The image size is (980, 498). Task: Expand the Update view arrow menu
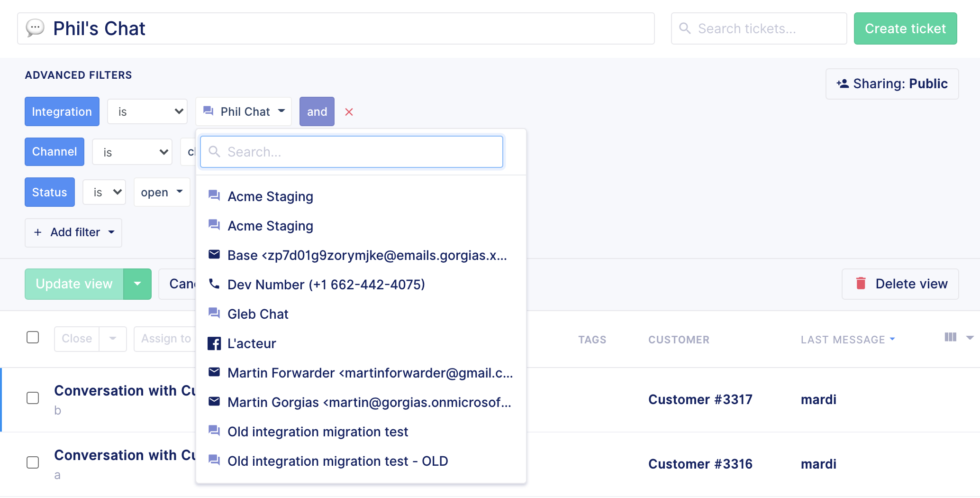click(x=137, y=284)
